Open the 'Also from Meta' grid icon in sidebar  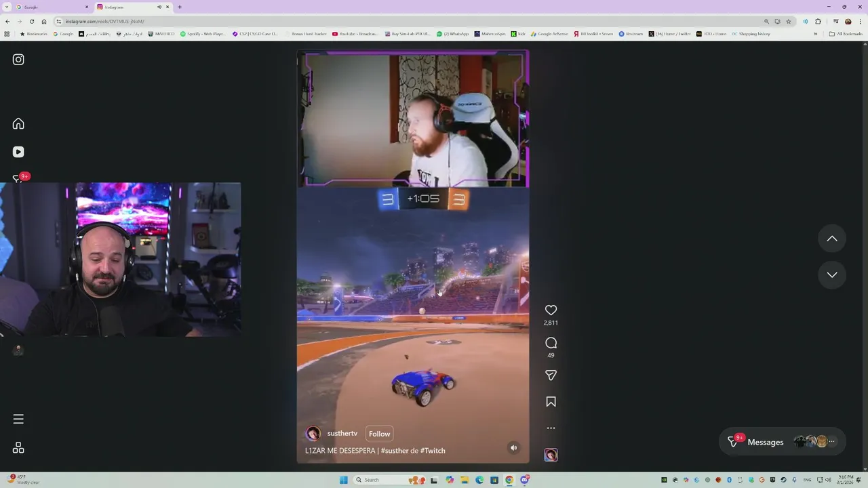(18, 448)
